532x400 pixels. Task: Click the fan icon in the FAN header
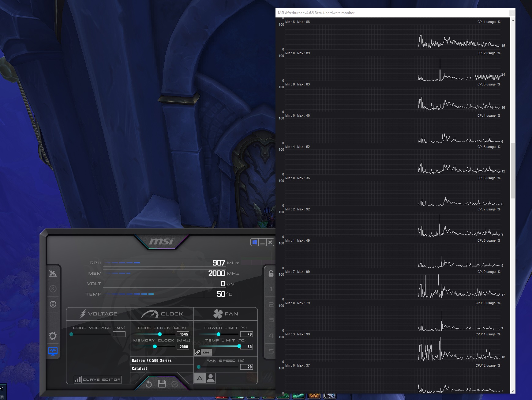pyautogui.click(x=218, y=314)
